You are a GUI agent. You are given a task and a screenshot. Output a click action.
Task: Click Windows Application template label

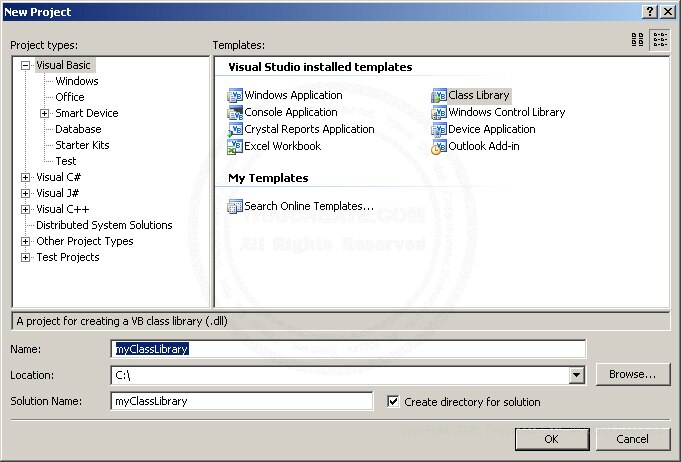pos(294,95)
